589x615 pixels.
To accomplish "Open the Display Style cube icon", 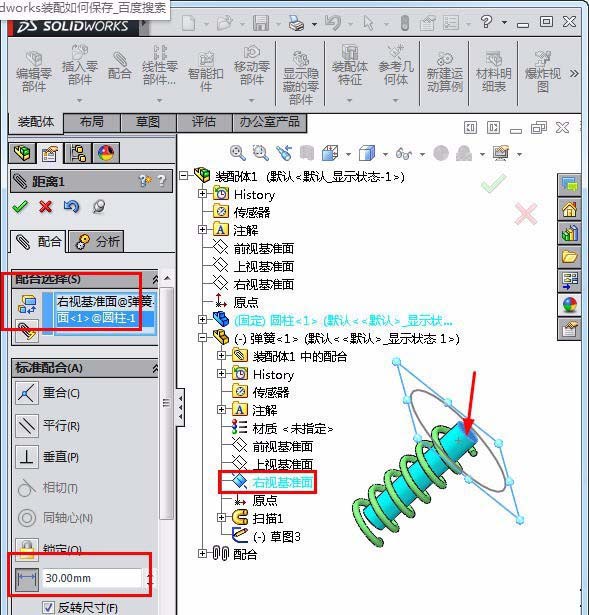I will tap(367, 153).
